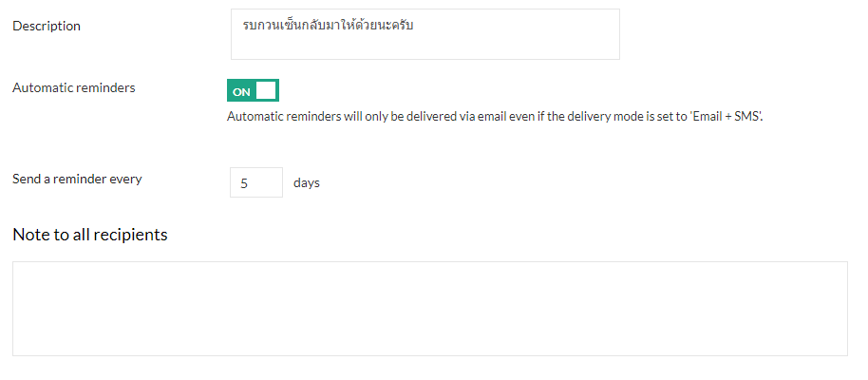Click the Automatic reminders label
The image size is (868, 380).
[73, 87]
